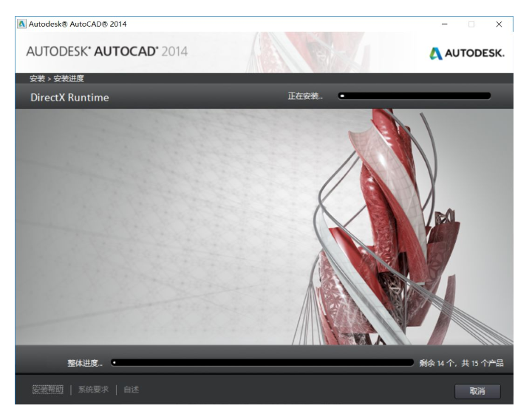Click the AUTODESK AUTOCAD 2014 banner title
The height and width of the screenshot is (417, 532).
point(107,51)
